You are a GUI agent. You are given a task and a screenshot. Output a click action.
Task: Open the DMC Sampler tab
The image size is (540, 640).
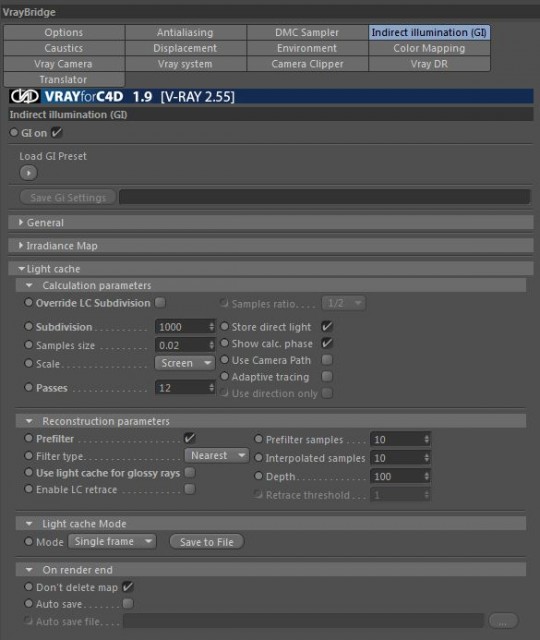pyautogui.click(x=307, y=32)
